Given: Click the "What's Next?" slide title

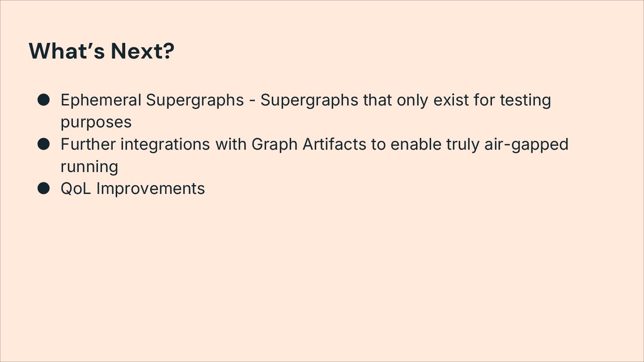Looking at the screenshot, I should [x=102, y=51].
